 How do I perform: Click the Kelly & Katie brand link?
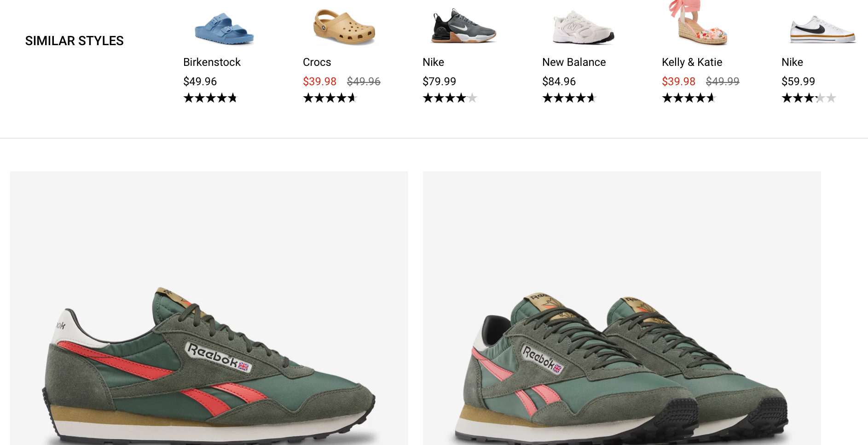(x=692, y=62)
